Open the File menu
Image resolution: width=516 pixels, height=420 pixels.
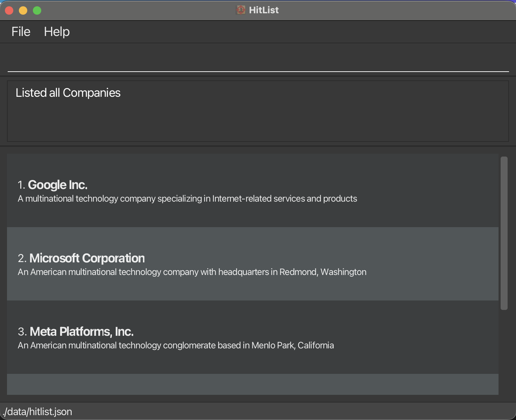click(x=20, y=31)
